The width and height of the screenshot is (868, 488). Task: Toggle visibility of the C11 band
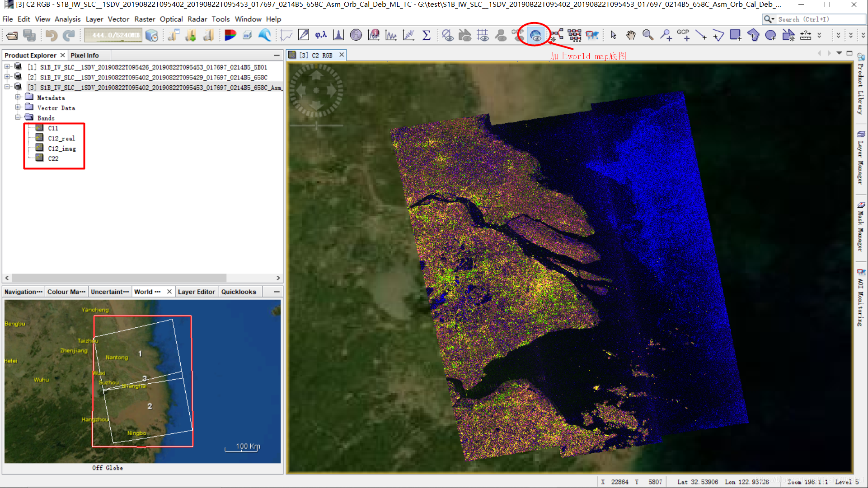tap(52, 127)
